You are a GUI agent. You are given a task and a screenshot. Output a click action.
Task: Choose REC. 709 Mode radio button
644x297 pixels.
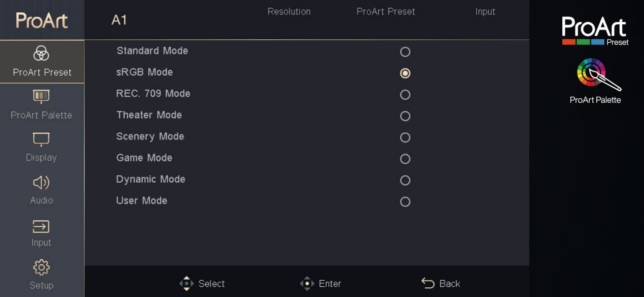coord(405,95)
